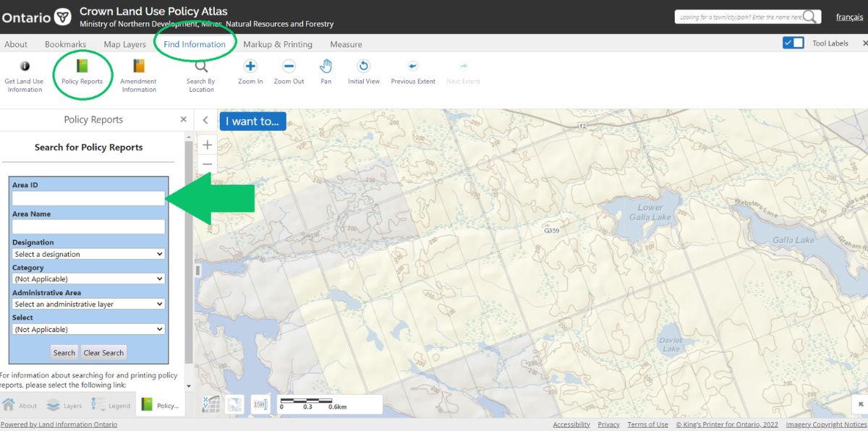868x431 pixels.
Task: Open Get Land Use Information tool
Action: [24, 76]
